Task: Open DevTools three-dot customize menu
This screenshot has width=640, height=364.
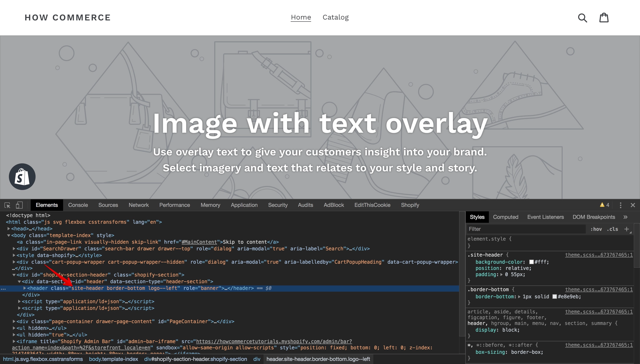Action: 620,205
